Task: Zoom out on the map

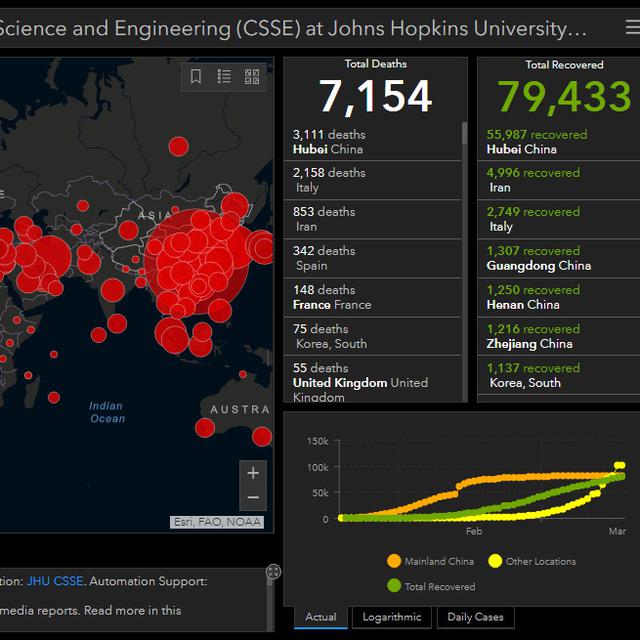Action: point(253,497)
